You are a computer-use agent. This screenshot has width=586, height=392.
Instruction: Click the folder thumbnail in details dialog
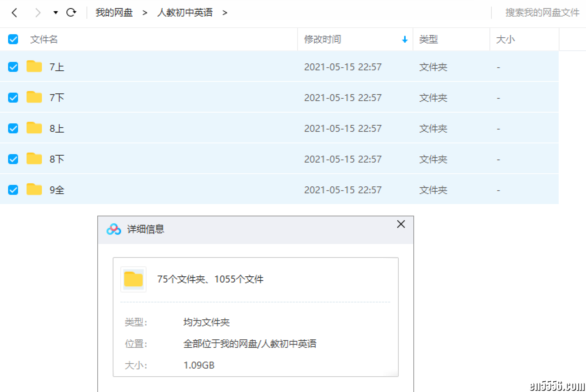tap(133, 279)
